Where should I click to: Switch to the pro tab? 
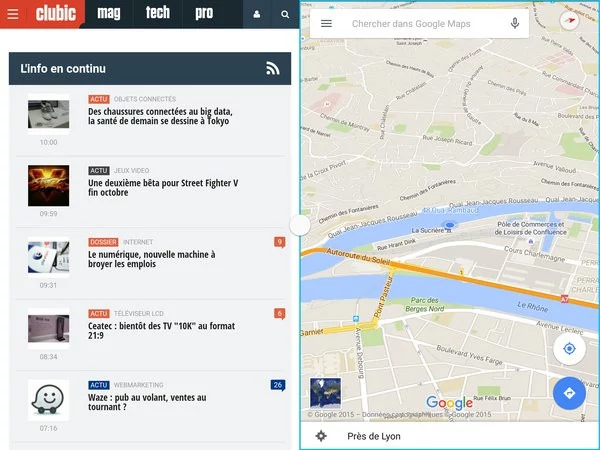pyautogui.click(x=204, y=13)
